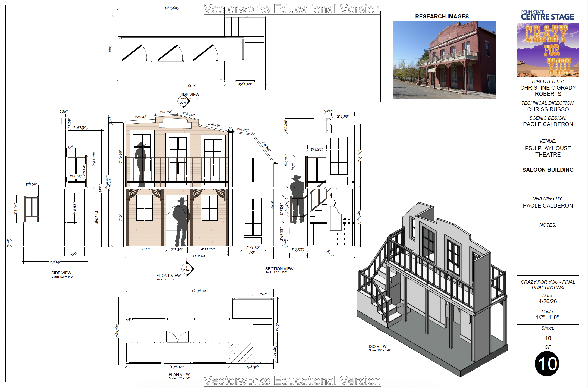The height and width of the screenshot is (388, 588).
Task: Select the red saloon research photo
Action: 444,60
